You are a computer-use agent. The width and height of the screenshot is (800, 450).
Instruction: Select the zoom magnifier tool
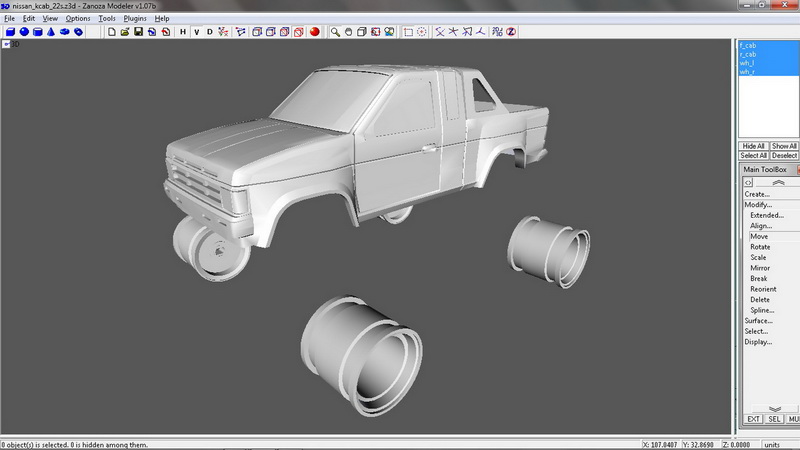[x=334, y=32]
